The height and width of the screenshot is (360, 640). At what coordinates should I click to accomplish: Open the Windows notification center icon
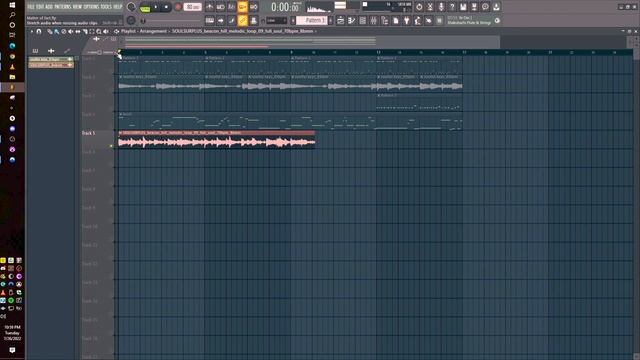(12, 350)
